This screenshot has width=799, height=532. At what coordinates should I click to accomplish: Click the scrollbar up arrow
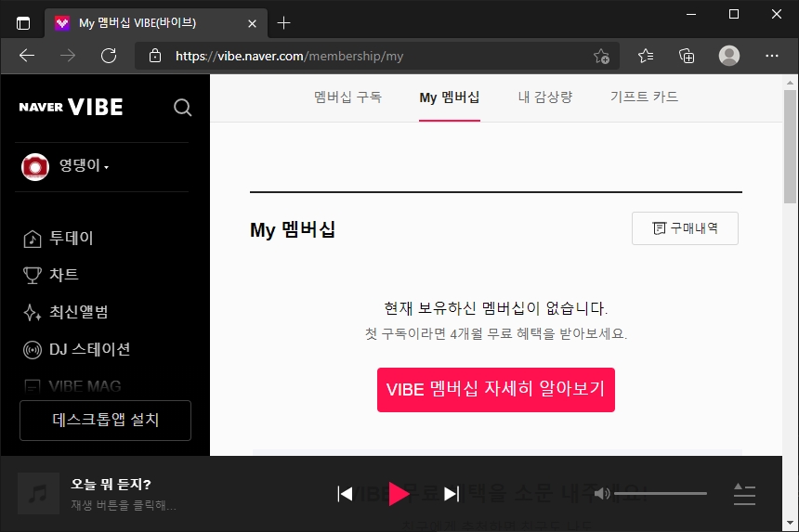point(790,83)
